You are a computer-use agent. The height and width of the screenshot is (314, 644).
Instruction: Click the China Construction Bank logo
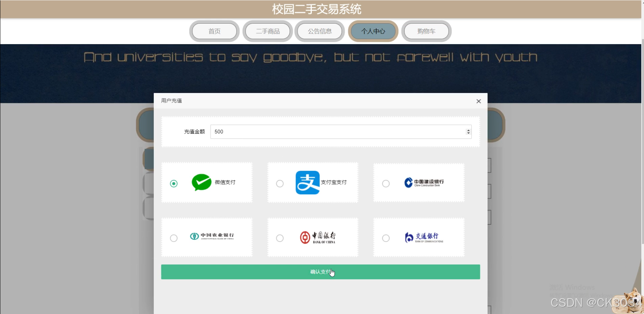click(x=424, y=183)
